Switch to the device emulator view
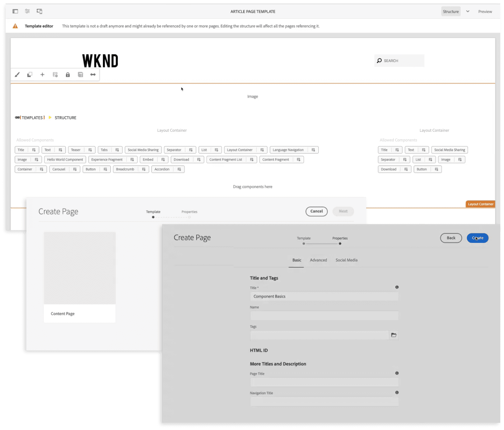The height and width of the screenshot is (430, 504). click(40, 11)
